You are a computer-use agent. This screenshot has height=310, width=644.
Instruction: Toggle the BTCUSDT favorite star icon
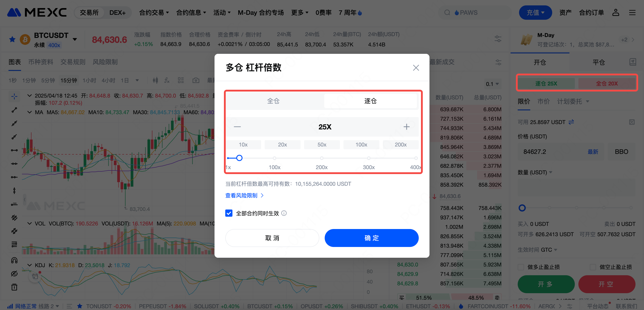(12, 39)
